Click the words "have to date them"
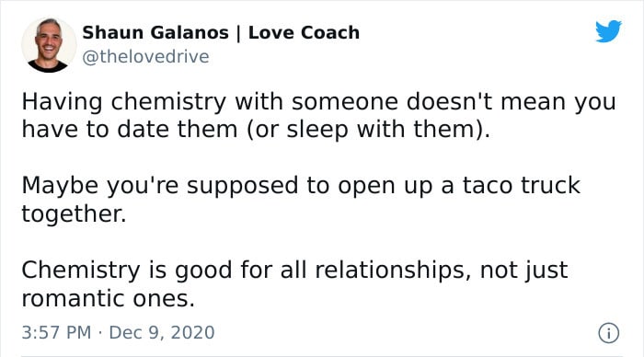 (130, 130)
